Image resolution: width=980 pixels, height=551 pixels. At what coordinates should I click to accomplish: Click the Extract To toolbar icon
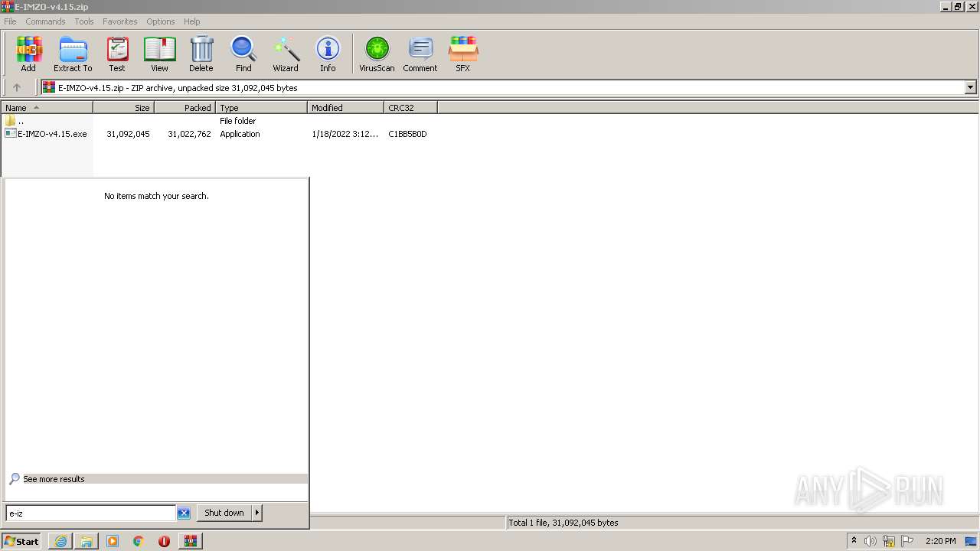pos(73,54)
